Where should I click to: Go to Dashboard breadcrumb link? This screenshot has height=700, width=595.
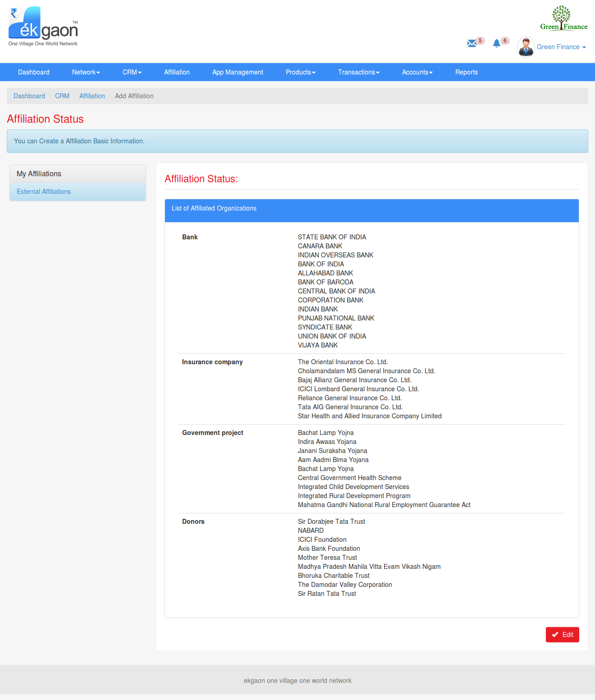point(29,96)
